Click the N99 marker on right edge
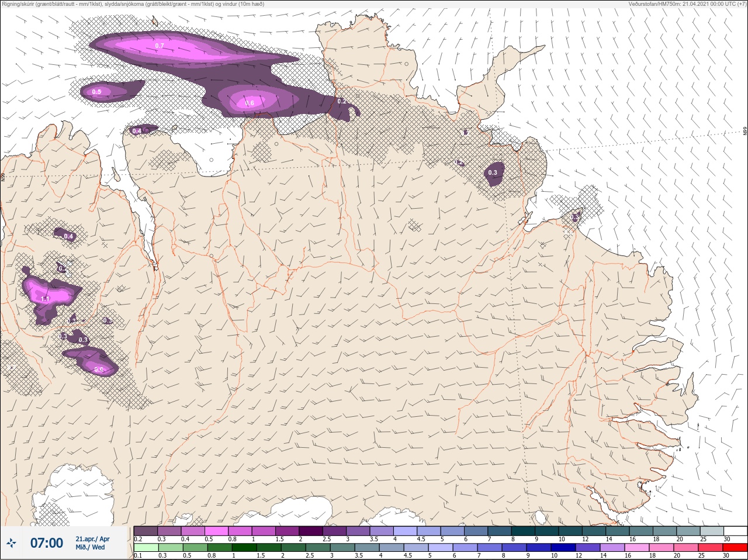This screenshot has width=748, height=560. tap(745, 132)
